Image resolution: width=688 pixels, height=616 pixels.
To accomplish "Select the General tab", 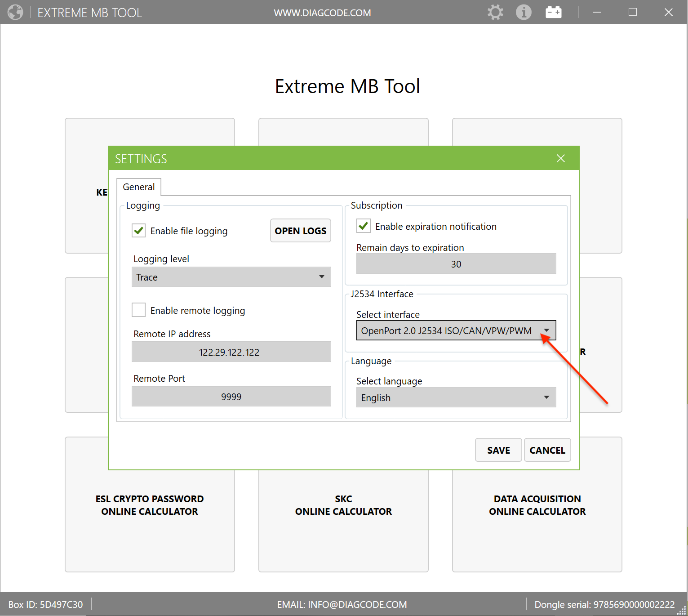I will coord(139,187).
